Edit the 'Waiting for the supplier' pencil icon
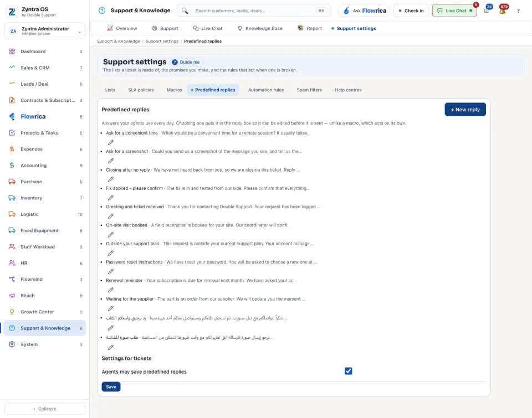532x418 pixels. click(111, 308)
